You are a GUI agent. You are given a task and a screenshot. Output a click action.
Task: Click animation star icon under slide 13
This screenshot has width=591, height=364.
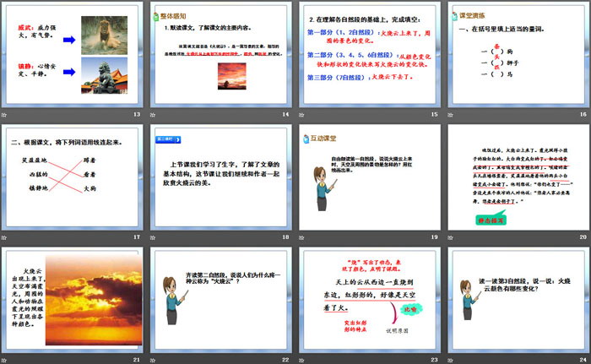(x=4, y=115)
